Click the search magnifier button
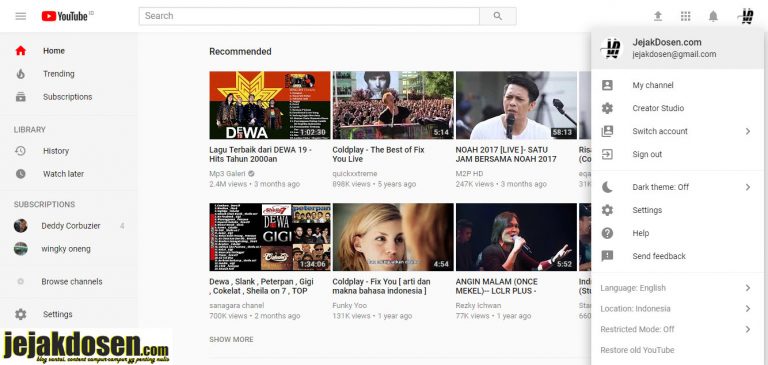 pos(498,16)
